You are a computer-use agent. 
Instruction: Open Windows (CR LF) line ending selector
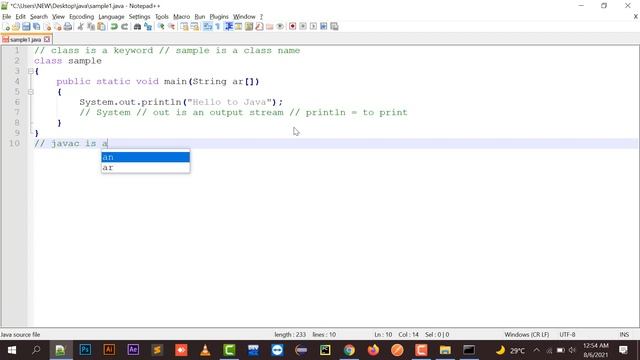point(527,335)
